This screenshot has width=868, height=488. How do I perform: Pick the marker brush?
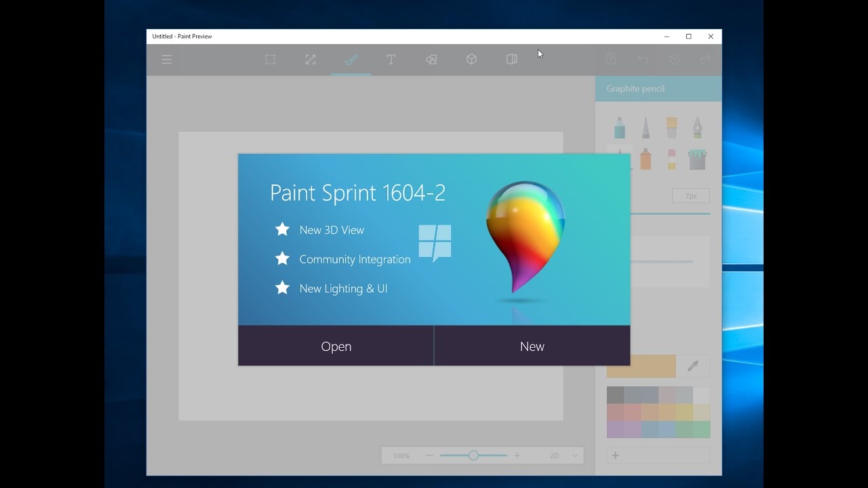click(x=620, y=127)
